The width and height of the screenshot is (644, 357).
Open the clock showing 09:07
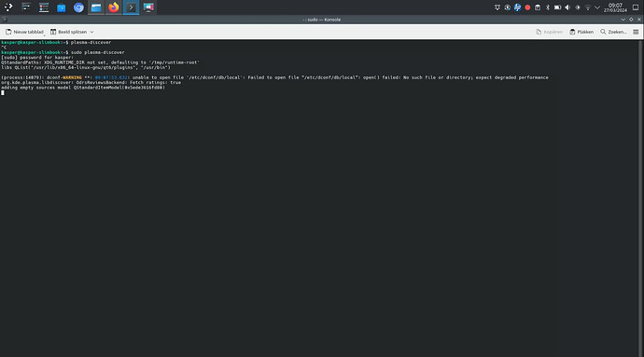click(x=615, y=7)
